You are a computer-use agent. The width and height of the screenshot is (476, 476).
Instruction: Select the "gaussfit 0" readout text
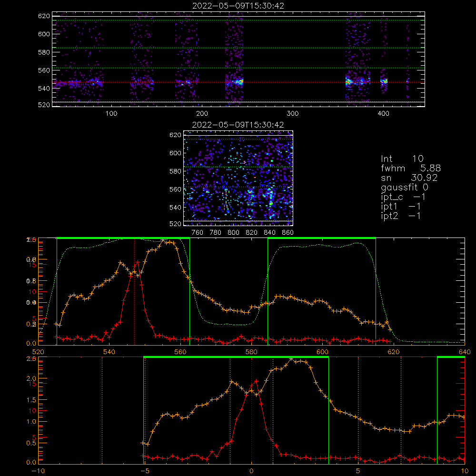tap(405, 187)
